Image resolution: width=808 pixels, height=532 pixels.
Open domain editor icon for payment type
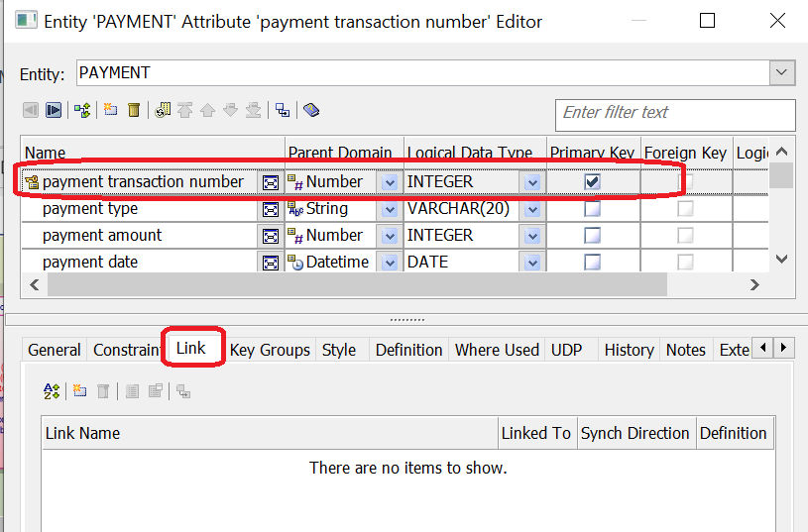(x=270, y=210)
